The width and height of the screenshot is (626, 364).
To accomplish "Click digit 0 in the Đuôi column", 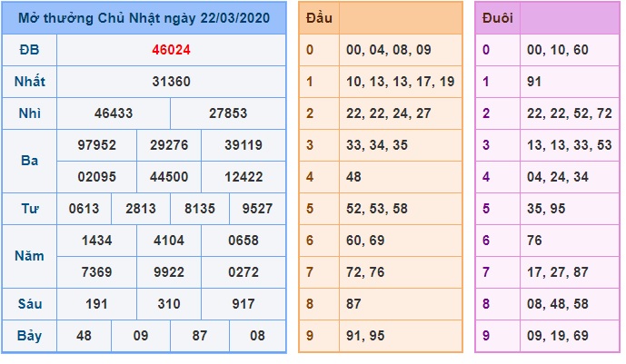I will (x=486, y=50).
